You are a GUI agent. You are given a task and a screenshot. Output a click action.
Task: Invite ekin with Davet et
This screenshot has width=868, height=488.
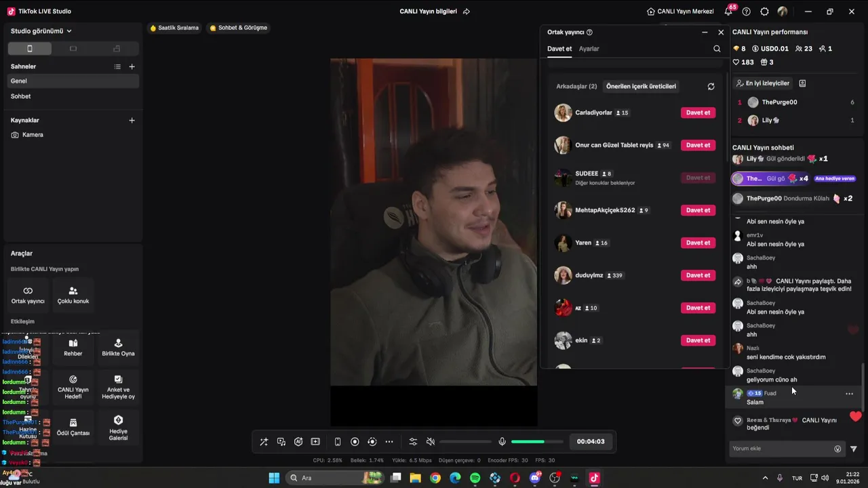(x=698, y=340)
